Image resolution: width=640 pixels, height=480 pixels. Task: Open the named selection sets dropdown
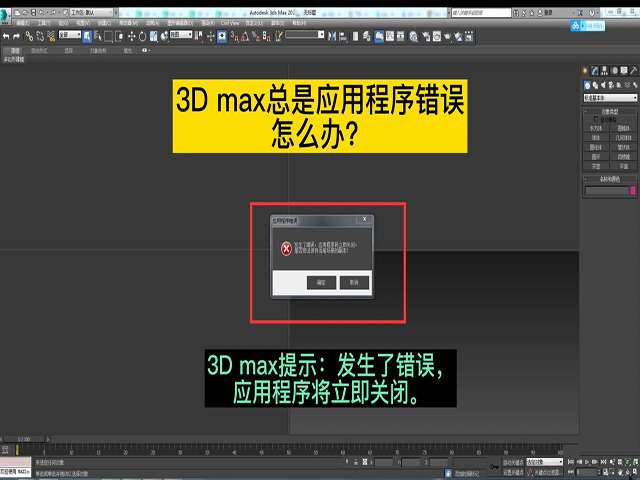coord(305,35)
